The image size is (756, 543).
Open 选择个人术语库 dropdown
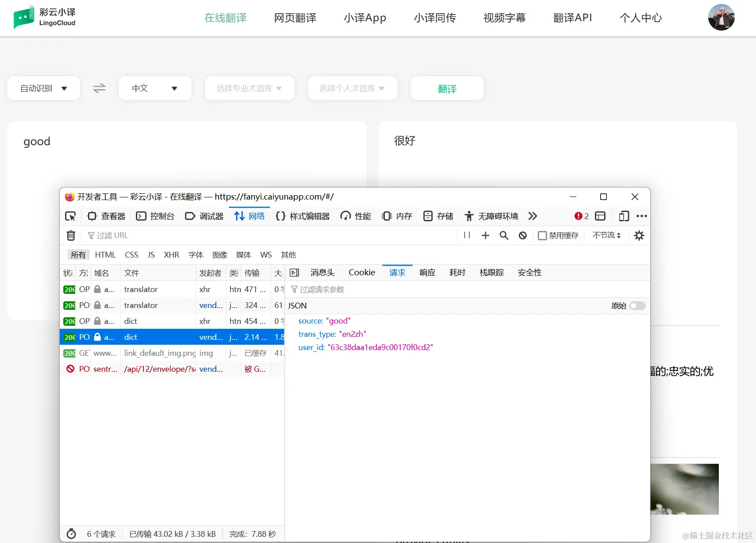point(352,88)
